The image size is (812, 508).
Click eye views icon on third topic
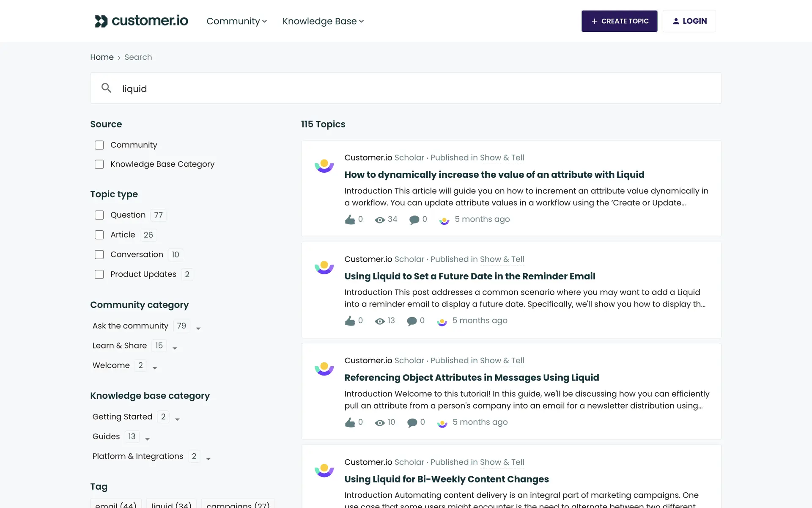pos(380,422)
